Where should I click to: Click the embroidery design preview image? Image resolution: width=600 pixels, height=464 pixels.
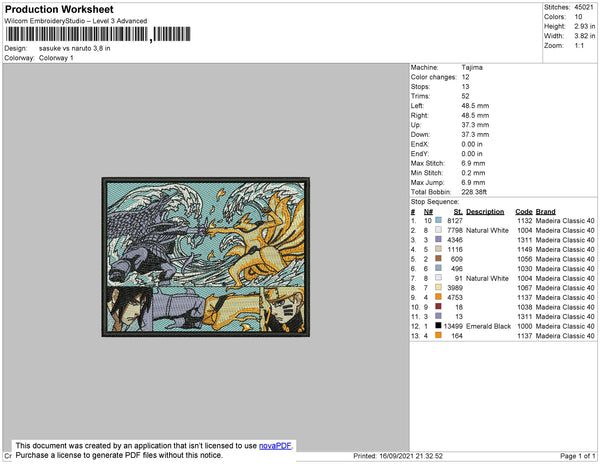click(205, 257)
